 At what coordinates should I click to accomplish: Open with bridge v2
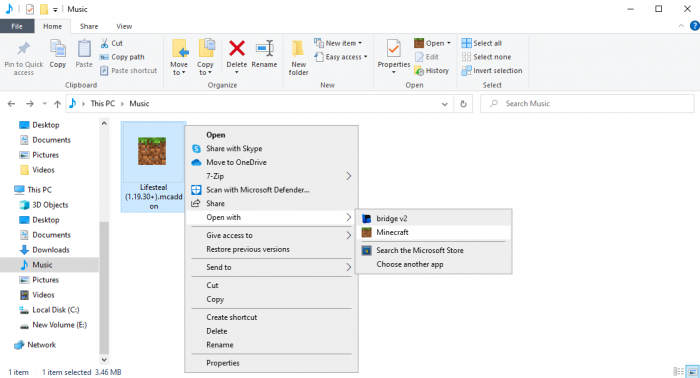[x=433, y=219]
